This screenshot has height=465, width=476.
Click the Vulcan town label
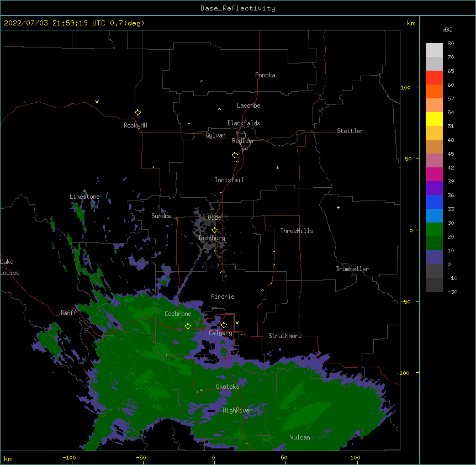pyautogui.click(x=300, y=437)
